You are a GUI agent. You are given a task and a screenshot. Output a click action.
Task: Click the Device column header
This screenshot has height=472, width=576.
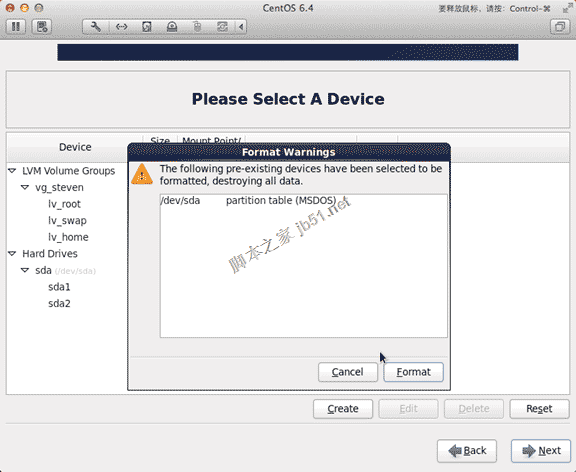[75, 147]
